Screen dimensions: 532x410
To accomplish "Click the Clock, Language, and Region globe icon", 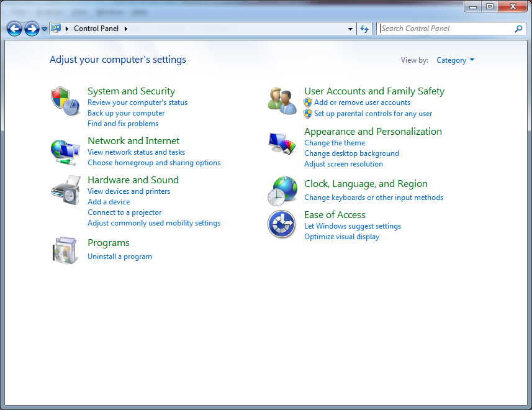I will [282, 191].
